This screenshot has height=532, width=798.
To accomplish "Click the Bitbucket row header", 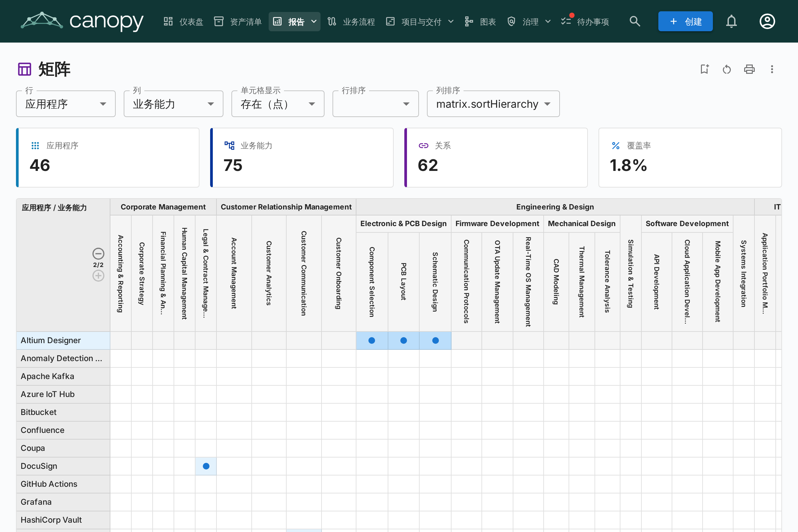I will pyautogui.click(x=63, y=412).
